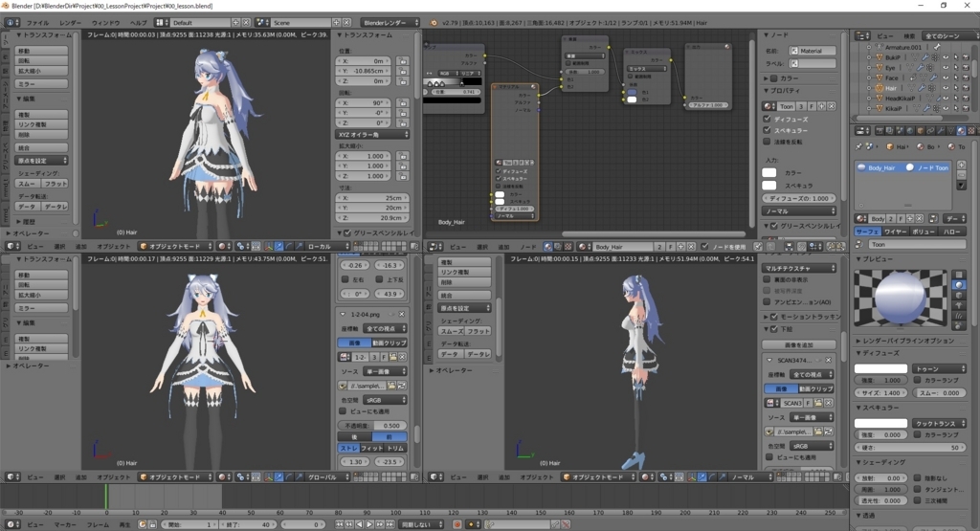Click the 原点を設定 button in top-left shelf
Screen dimensions: 980x531
41,161
